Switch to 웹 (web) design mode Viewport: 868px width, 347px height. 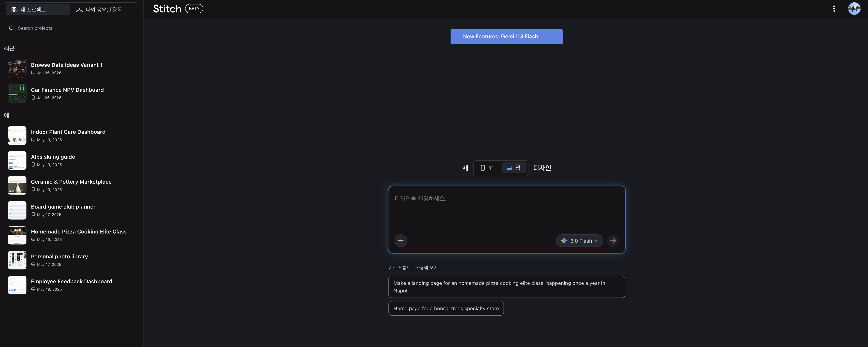click(513, 168)
